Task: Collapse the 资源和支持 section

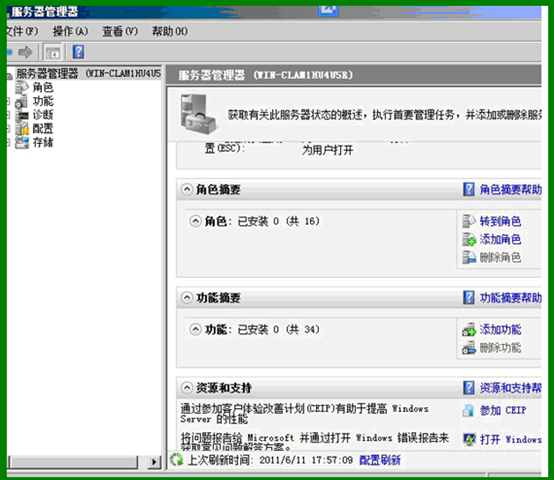Action: tap(187, 388)
